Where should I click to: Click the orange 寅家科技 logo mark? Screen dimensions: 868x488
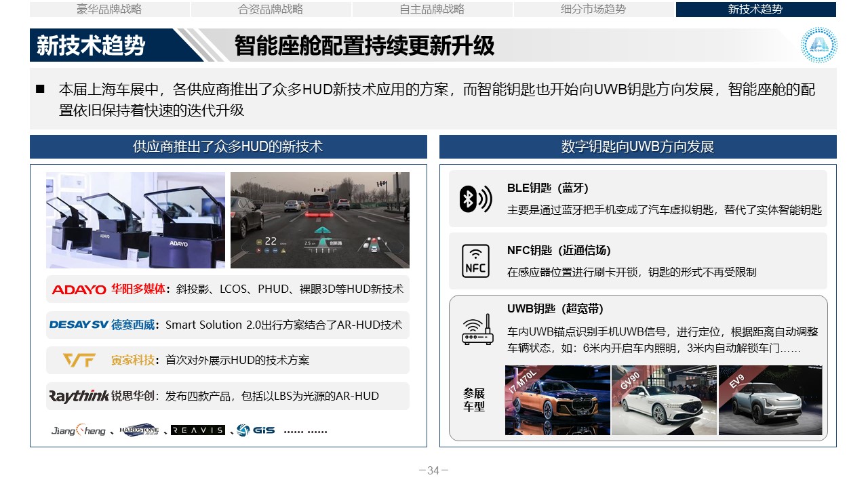79,361
